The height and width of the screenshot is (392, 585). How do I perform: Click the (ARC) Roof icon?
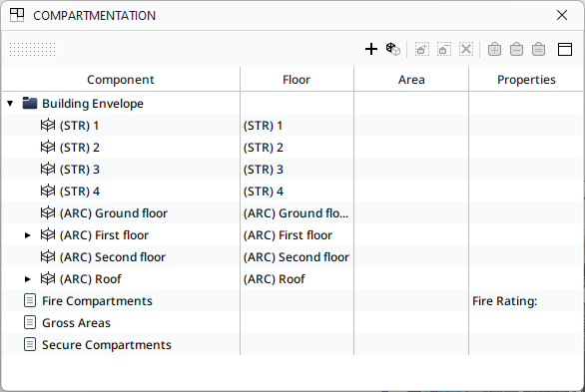pos(48,279)
